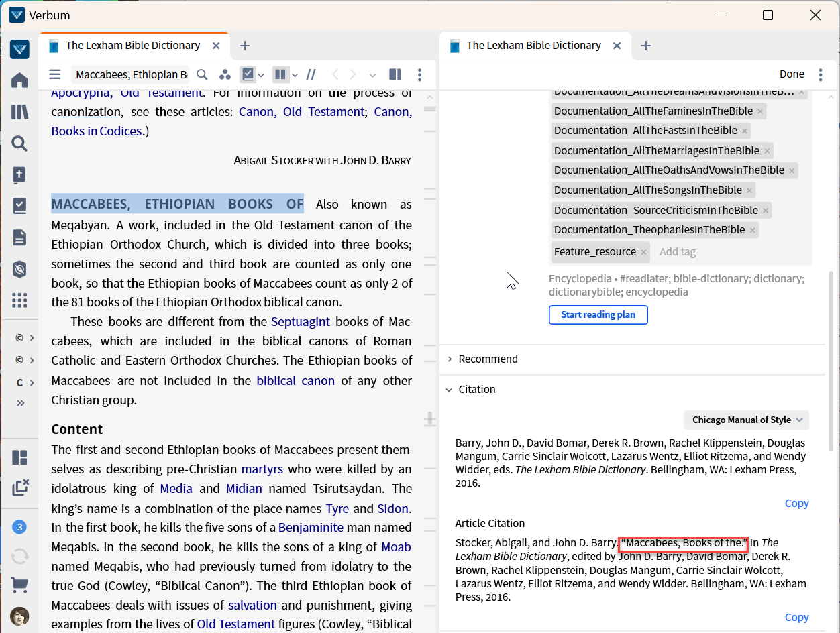Click the Documentation_AllTheFastsInTheBible tag
840x633 pixels.
(x=651, y=131)
